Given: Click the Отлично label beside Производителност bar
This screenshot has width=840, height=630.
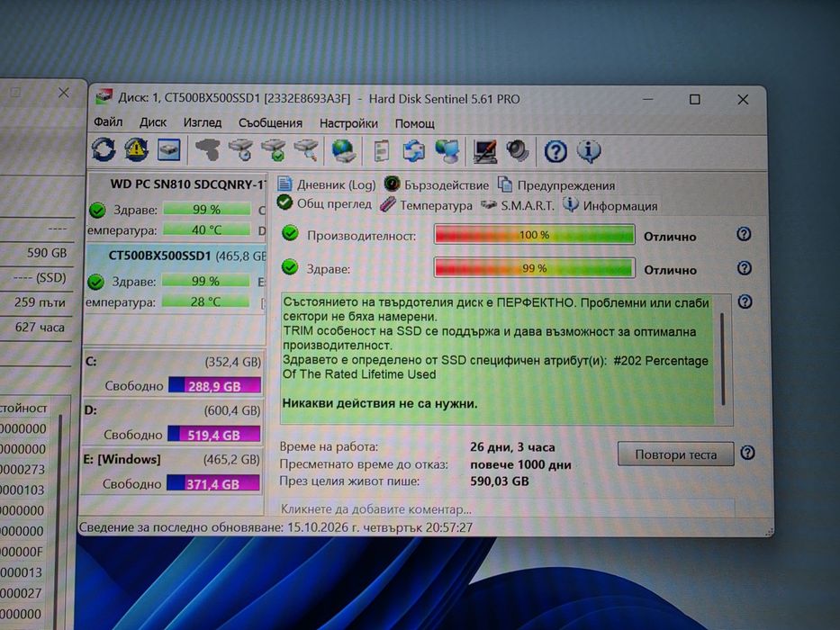Looking at the screenshot, I should pos(670,236).
